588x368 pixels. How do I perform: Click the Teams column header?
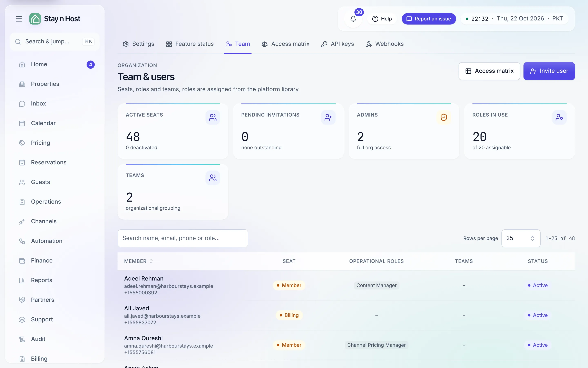click(464, 261)
